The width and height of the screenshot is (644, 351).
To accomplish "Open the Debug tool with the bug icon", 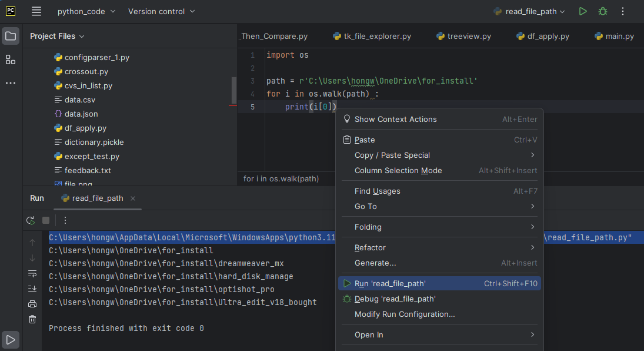I will [x=602, y=11].
